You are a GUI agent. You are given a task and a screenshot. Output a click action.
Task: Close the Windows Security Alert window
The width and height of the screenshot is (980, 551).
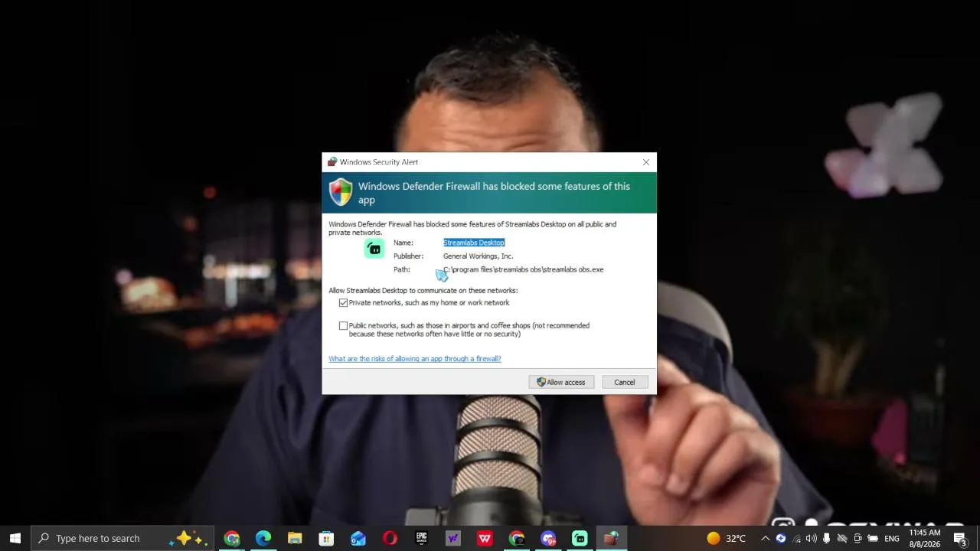tap(646, 162)
